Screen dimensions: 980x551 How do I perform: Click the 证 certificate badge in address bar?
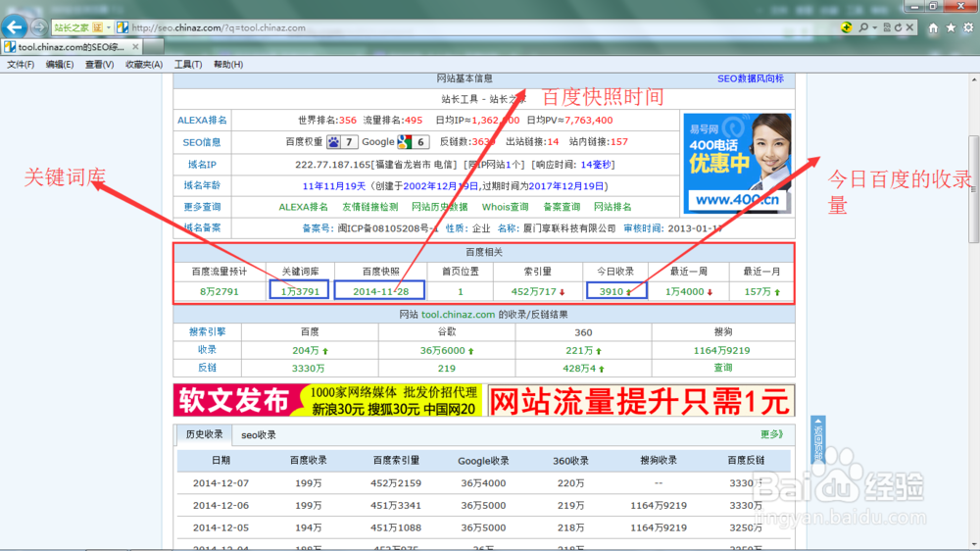tap(98, 27)
